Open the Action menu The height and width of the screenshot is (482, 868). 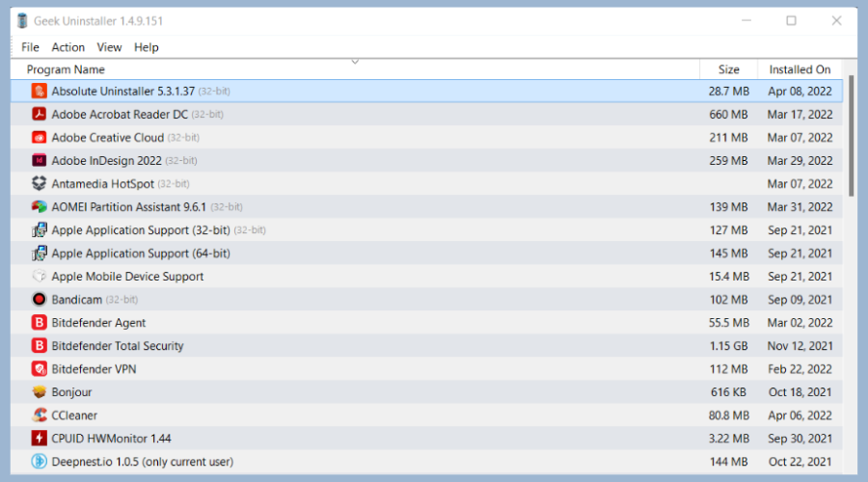[68, 47]
